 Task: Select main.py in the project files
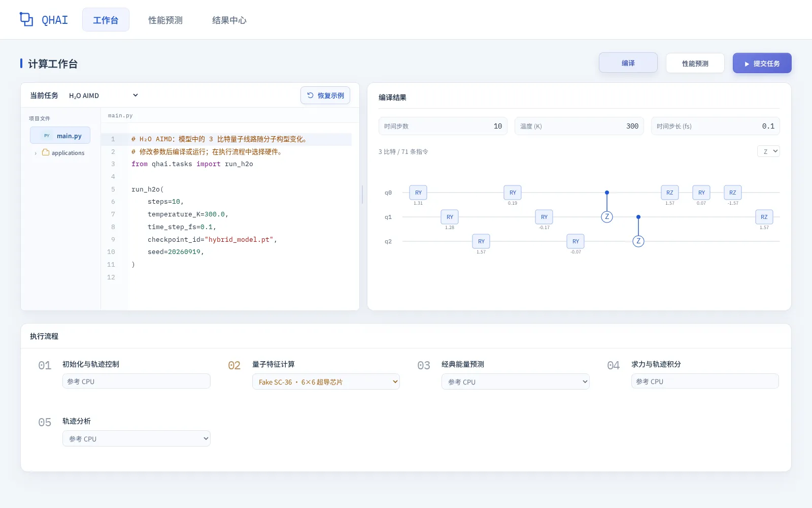tap(60, 136)
